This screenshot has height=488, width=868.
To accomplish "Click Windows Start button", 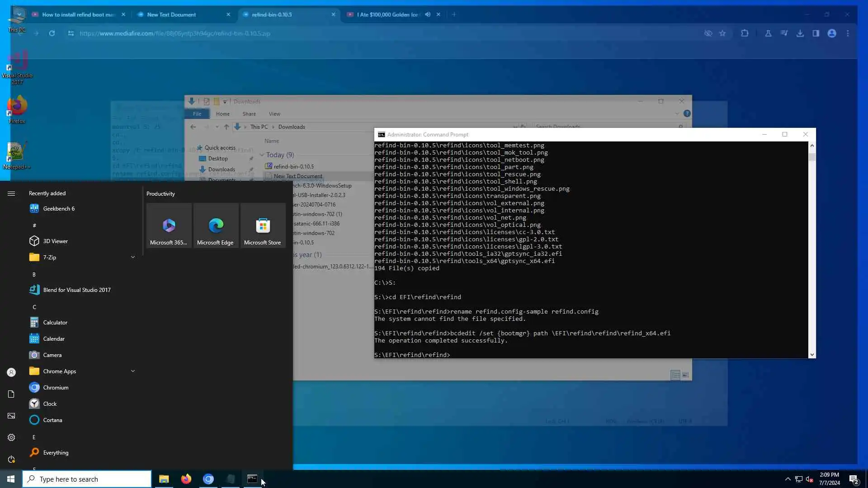I will (11, 479).
